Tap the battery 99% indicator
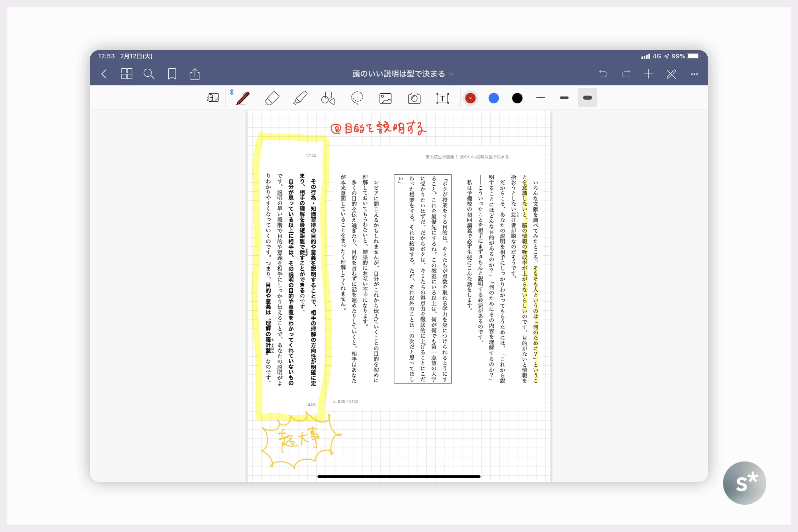Image resolution: width=798 pixels, height=532 pixels. click(686, 56)
